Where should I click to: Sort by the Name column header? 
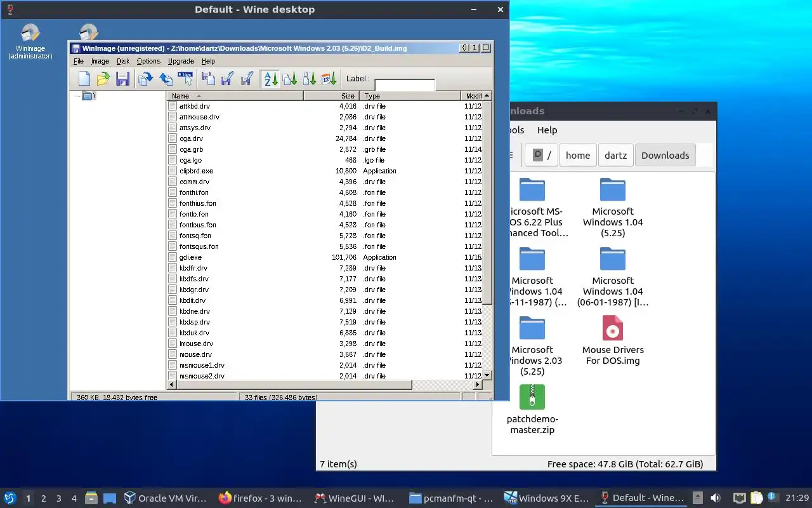[235, 96]
